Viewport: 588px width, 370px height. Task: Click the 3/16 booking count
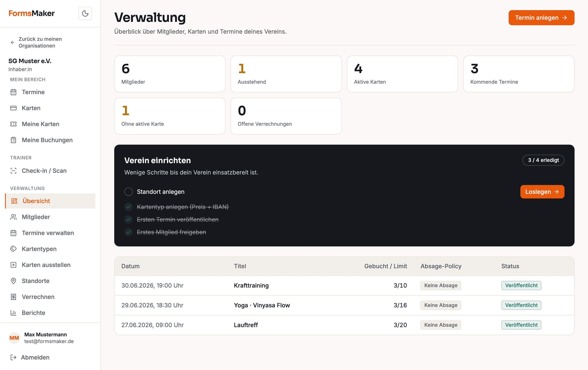(400, 305)
